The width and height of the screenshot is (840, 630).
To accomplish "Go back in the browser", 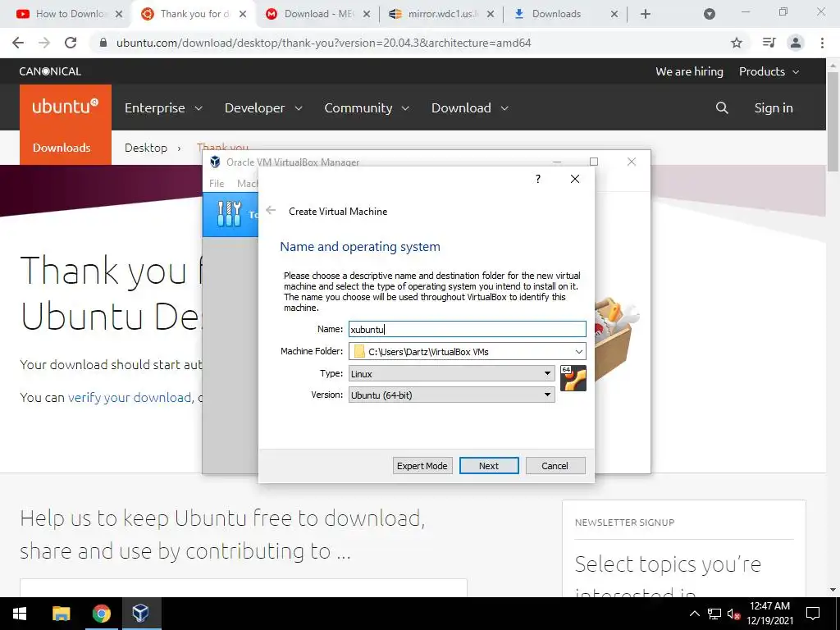I will coord(18,43).
